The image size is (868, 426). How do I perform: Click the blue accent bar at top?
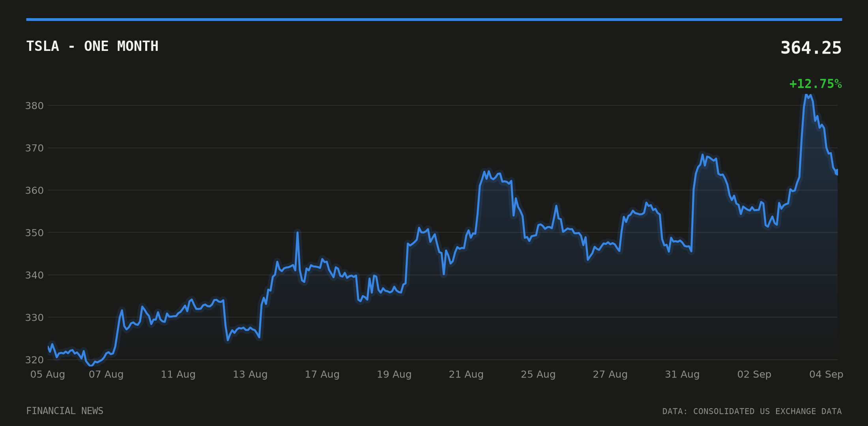point(434,19)
